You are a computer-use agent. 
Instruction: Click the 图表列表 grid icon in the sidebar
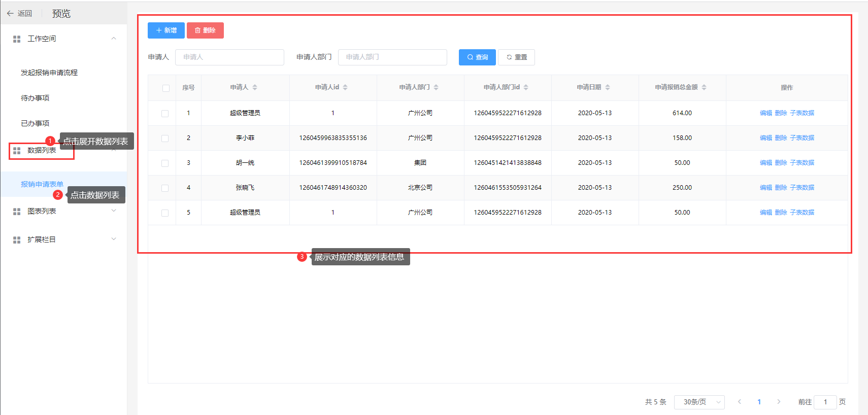pyautogui.click(x=17, y=212)
